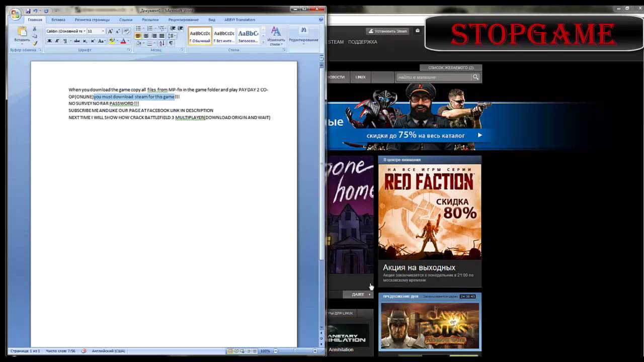Image resolution: width=644 pixels, height=362 pixels.
Task: Increase paragraph indent
Action: 180,29
